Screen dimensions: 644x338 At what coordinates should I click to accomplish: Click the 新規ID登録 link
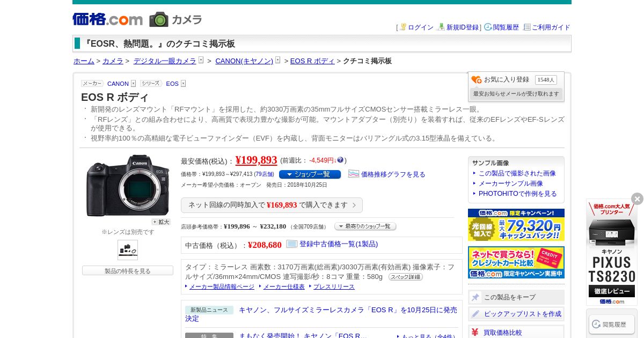tap(463, 27)
